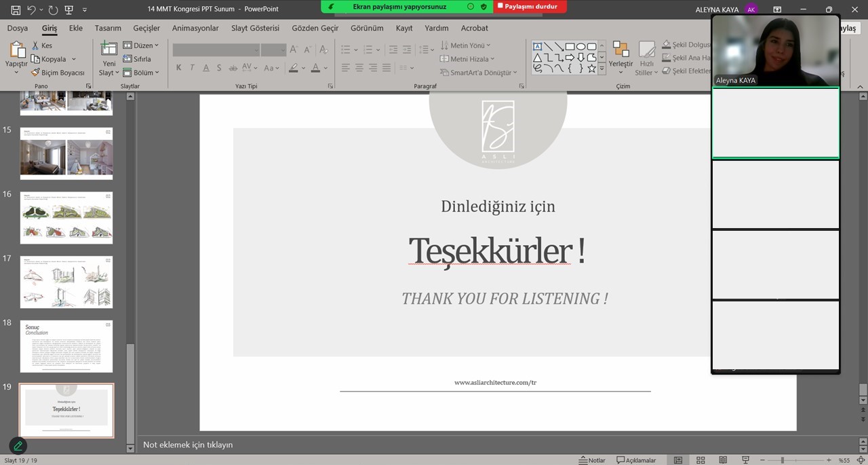Screen dimensions: 868x465
Task: Open SmartArt'a Dönüştür dropdown
Action: (x=478, y=73)
